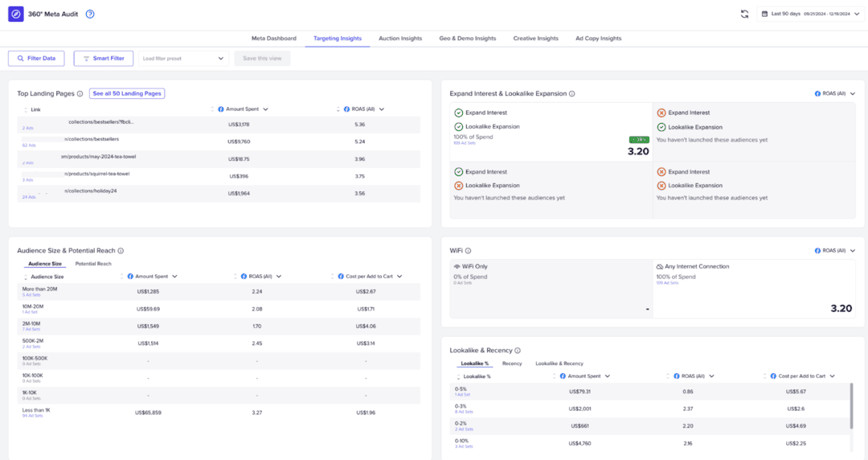
Task: Switch to the Meta Dashboard tab
Action: [x=274, y=39]
